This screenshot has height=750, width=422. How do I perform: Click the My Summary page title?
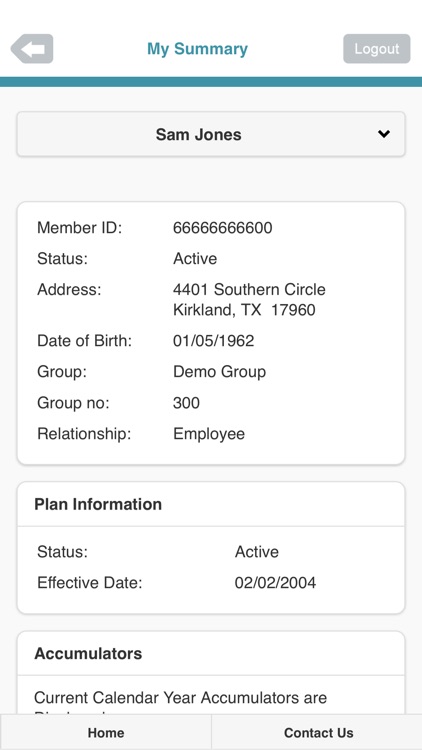point(197,49)
